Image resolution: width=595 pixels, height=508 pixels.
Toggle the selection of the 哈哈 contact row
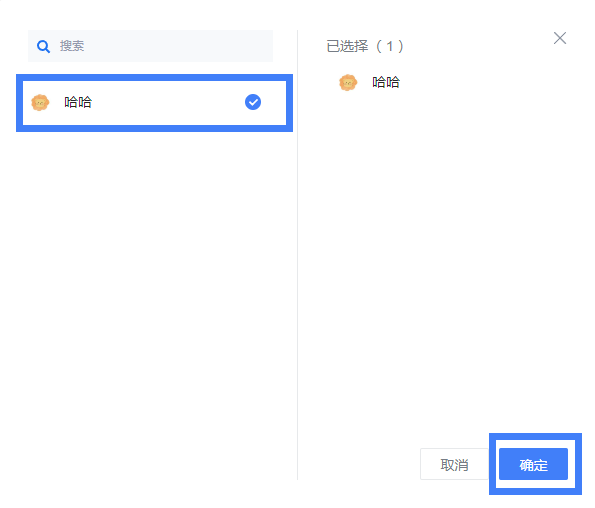[x=154, y=102]
